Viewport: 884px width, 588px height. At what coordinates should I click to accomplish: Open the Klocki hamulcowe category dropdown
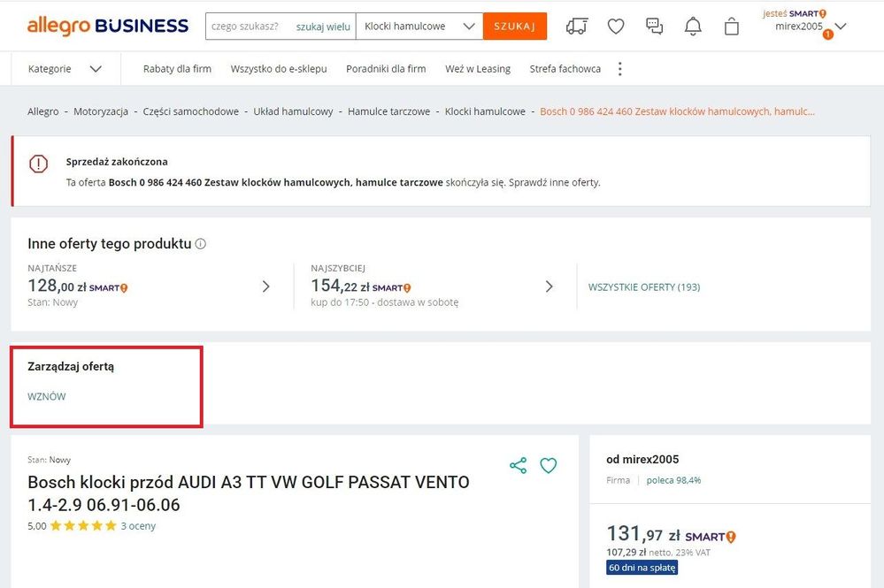tap(419, 27)
